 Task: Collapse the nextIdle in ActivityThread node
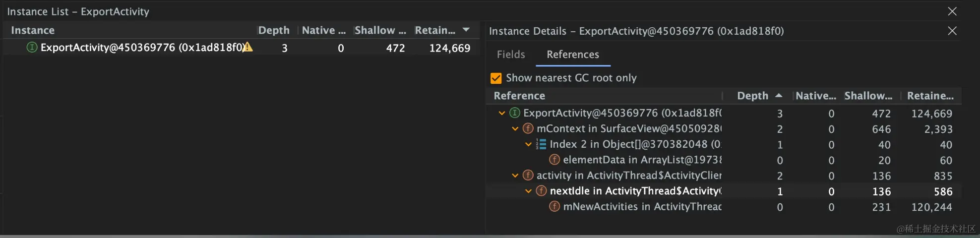[528, 191]
